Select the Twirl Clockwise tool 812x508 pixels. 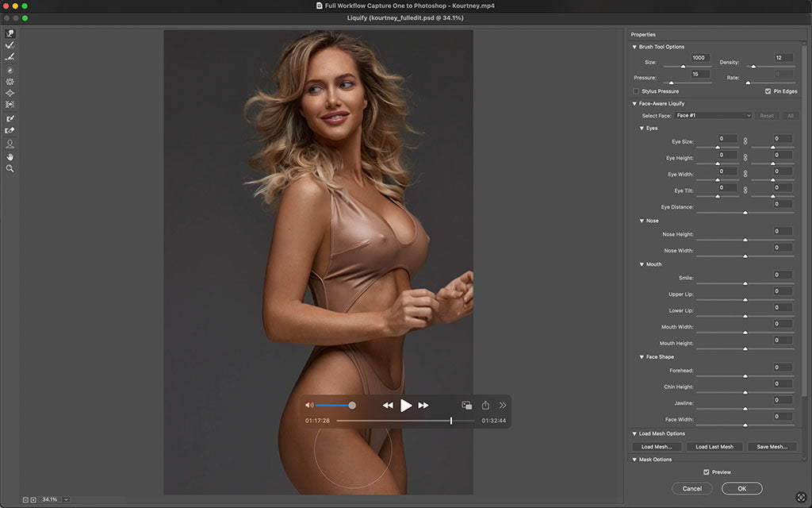point(10,70)
